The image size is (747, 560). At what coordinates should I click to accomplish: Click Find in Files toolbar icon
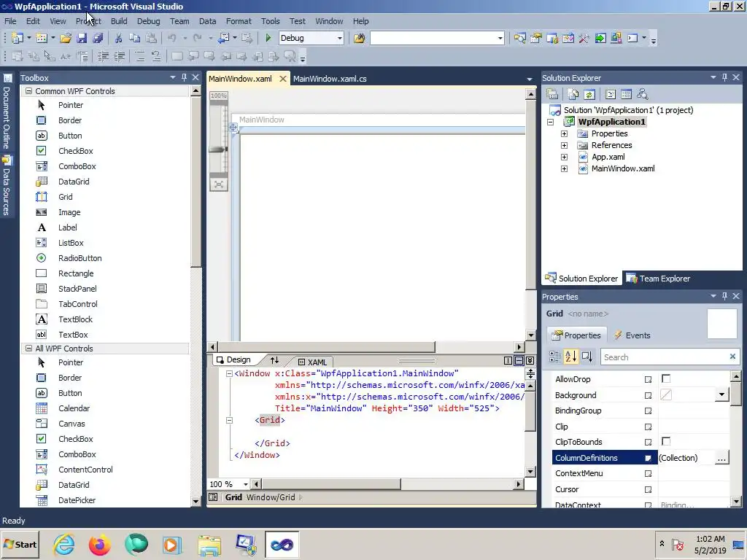click(x=359, y=38)
